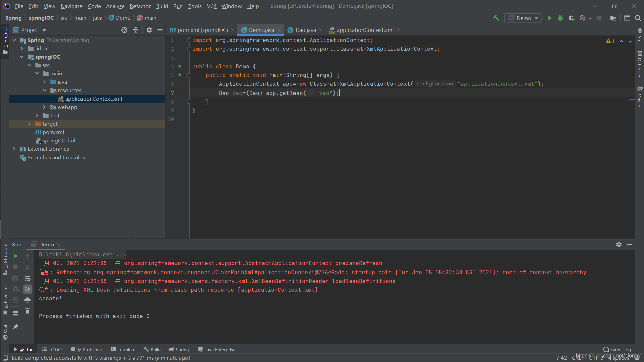
Task: Collapse all nodes in Project panel
Action: tap(136, 30)
